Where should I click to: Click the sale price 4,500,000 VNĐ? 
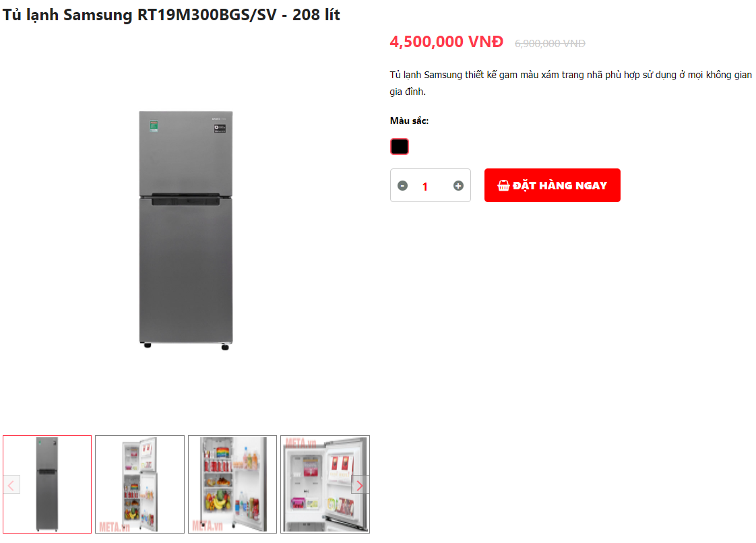point(447,42)
